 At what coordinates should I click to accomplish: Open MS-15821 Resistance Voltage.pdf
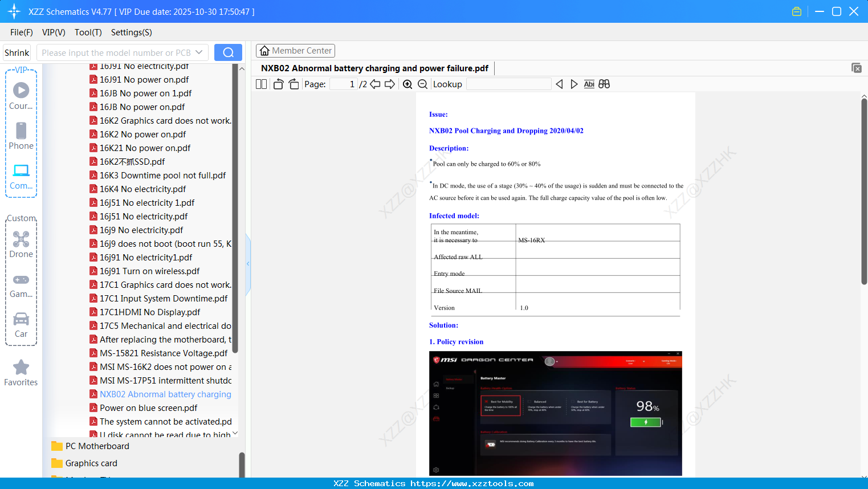point(158,353)
